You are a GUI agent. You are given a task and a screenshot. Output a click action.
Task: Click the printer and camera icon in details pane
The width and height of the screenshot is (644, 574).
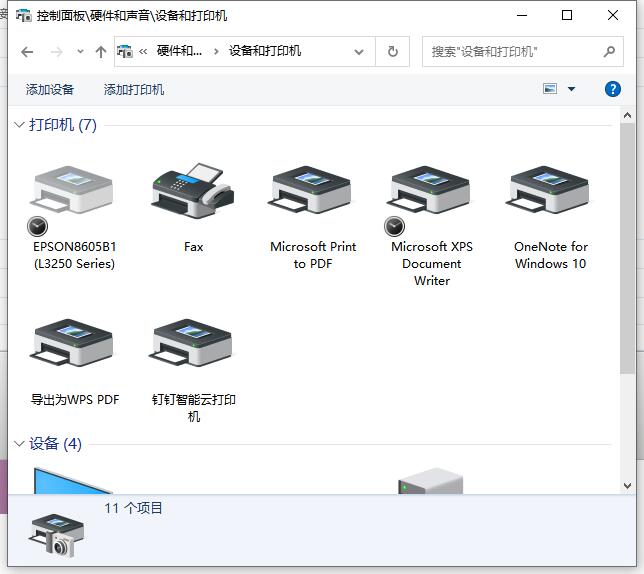click(57, 536)
